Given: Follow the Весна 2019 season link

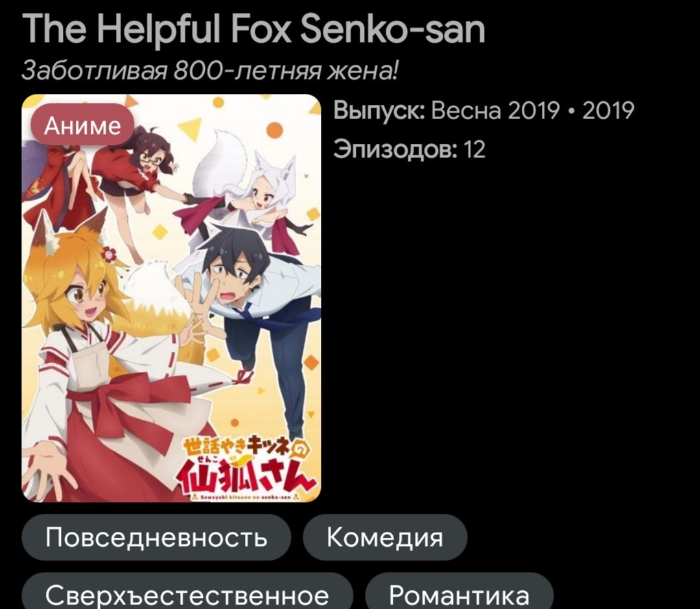Looking at the screenshot, I should click(495, 110).
